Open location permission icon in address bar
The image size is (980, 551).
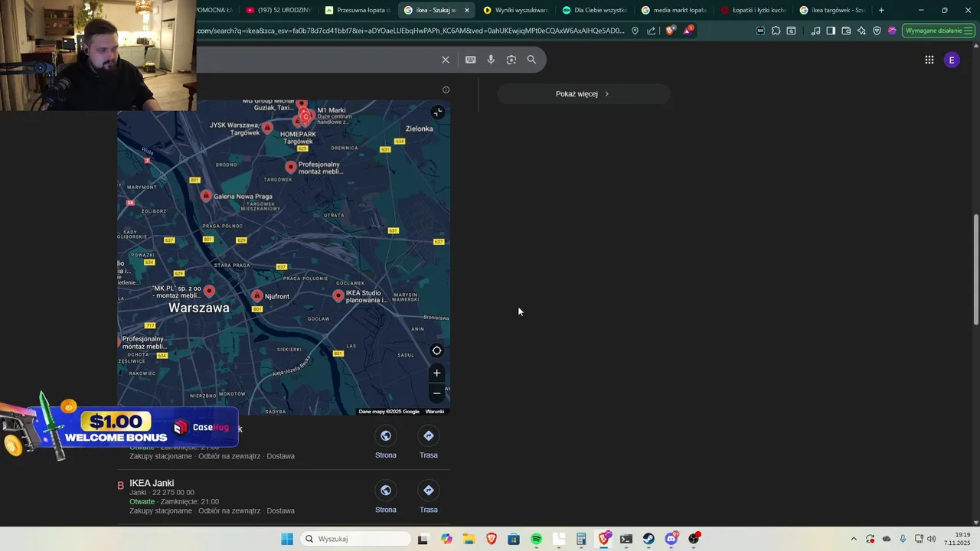(x=635, y=31)
